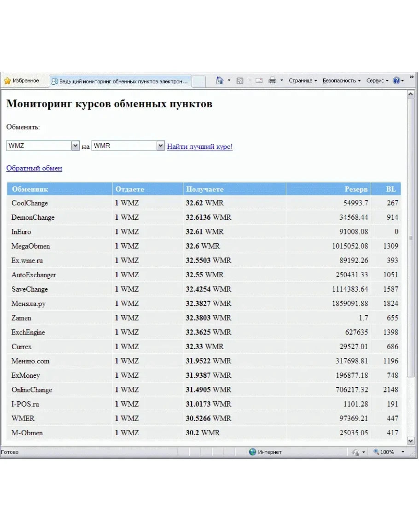Open the Страница menu
This screenshot has height=532, width=419.
pos(303,81)
